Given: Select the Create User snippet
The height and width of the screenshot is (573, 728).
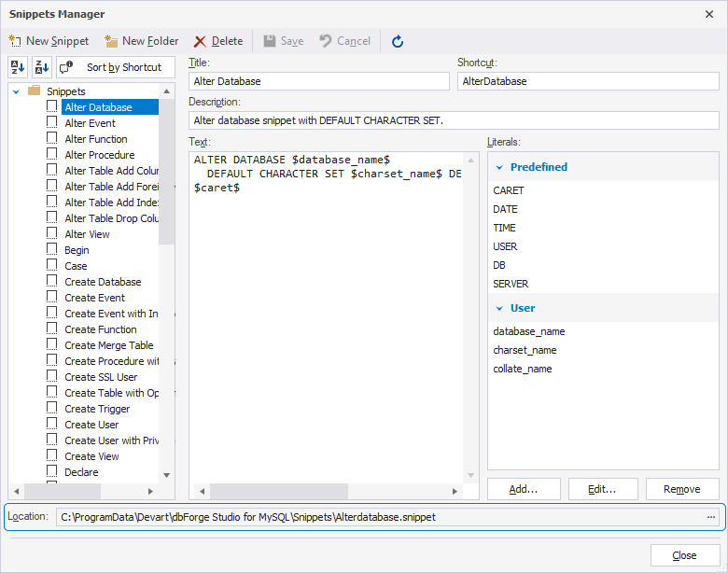Looking at the screenshot, I should [x=91, y=425].
